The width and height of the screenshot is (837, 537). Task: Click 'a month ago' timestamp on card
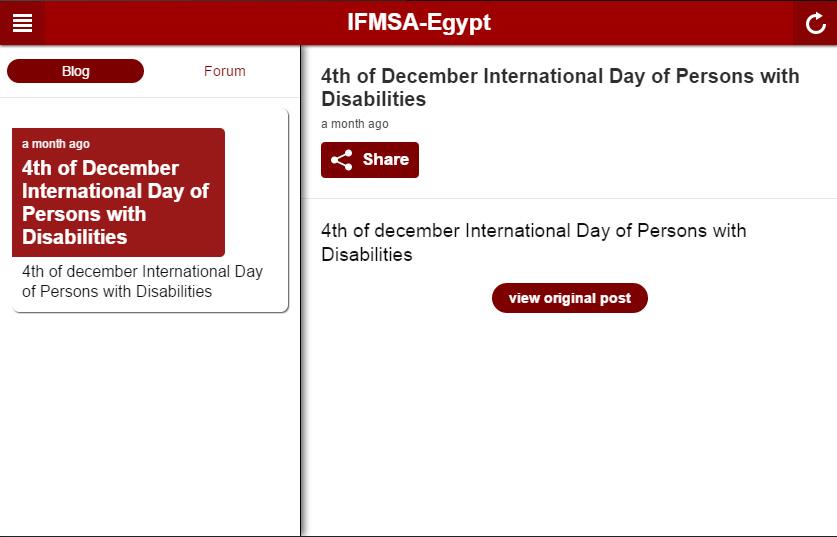tap(56, 144)
